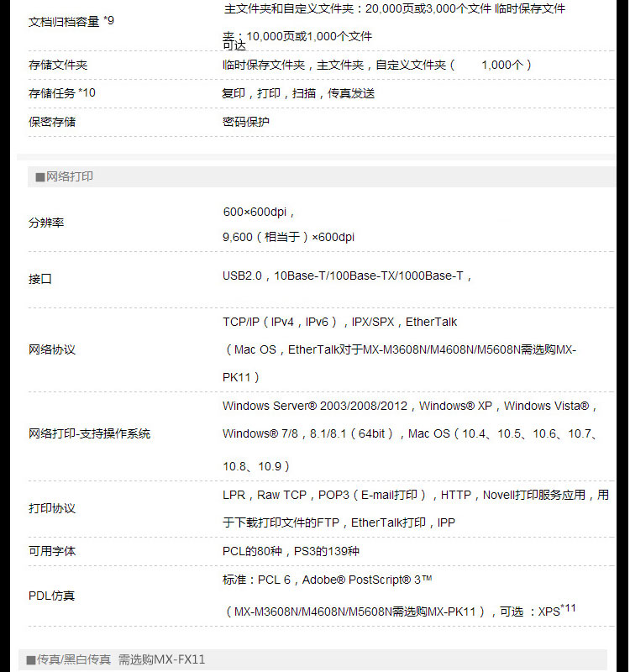Click the 主文件夹和自定义文件夹：20,000页 line

point(395,8)
